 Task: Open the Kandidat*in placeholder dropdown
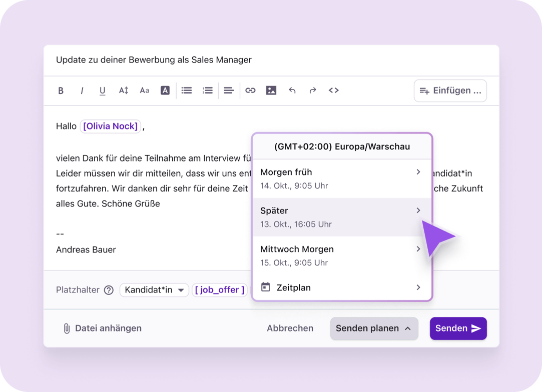click(x=154, y=290)
